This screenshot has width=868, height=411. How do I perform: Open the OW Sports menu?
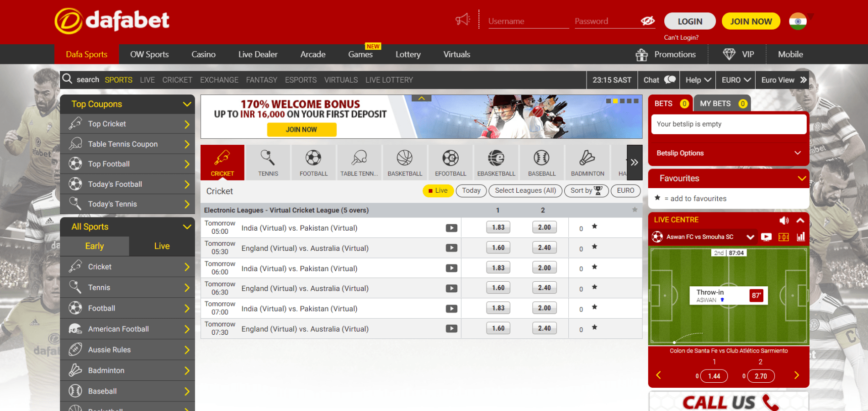point(149,54)
